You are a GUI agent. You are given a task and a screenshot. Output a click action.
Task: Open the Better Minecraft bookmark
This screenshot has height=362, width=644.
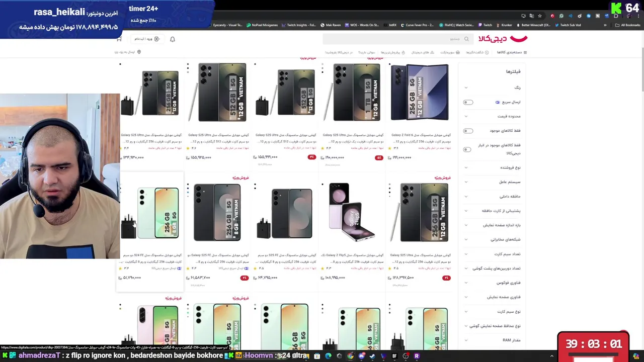pos(533,25)
